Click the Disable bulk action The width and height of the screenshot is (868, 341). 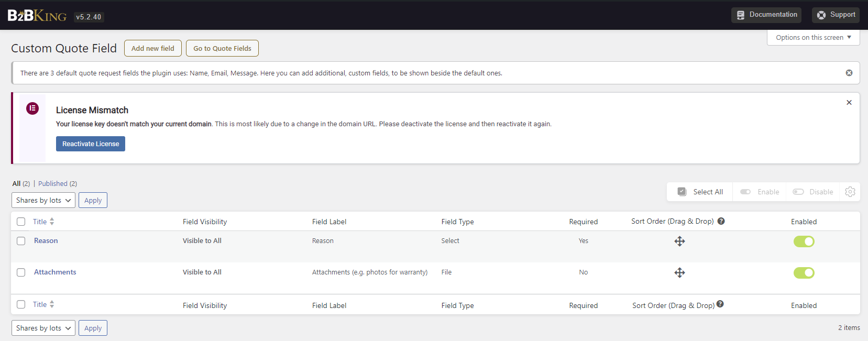tap(813, 192)
